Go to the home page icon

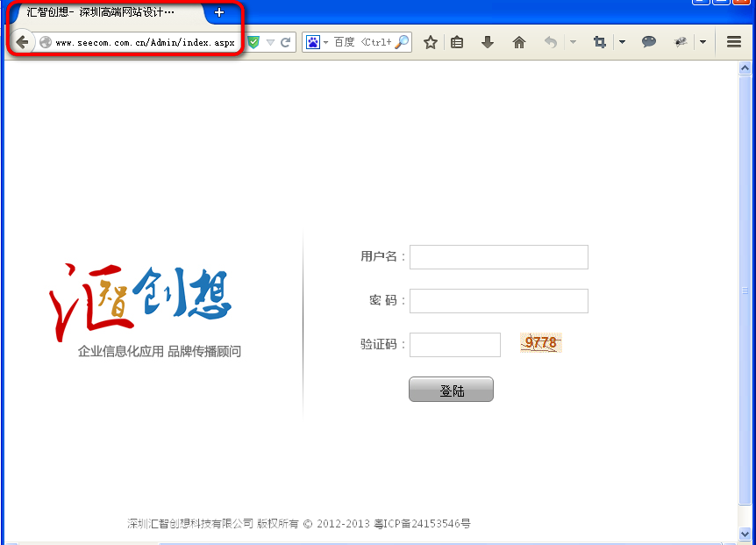point(519,42)
